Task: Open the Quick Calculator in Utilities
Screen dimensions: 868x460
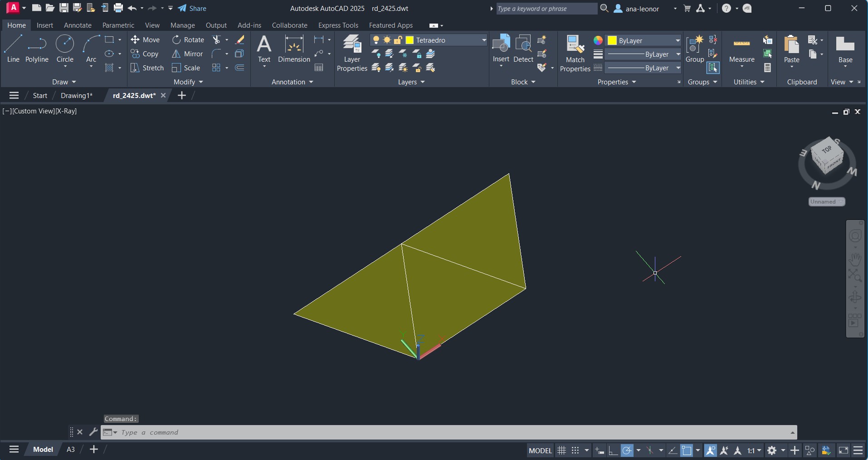Action: coord(767,68)
